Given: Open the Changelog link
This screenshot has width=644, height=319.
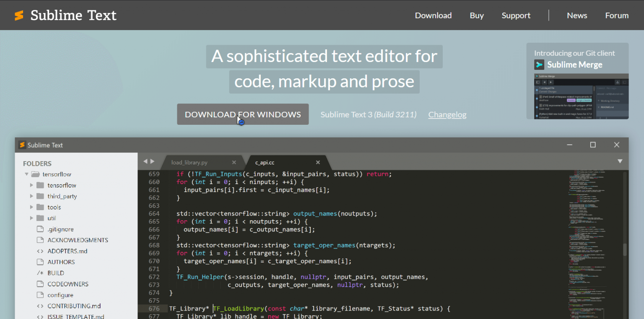Looking at the screenshot, I should coord(447,114).
